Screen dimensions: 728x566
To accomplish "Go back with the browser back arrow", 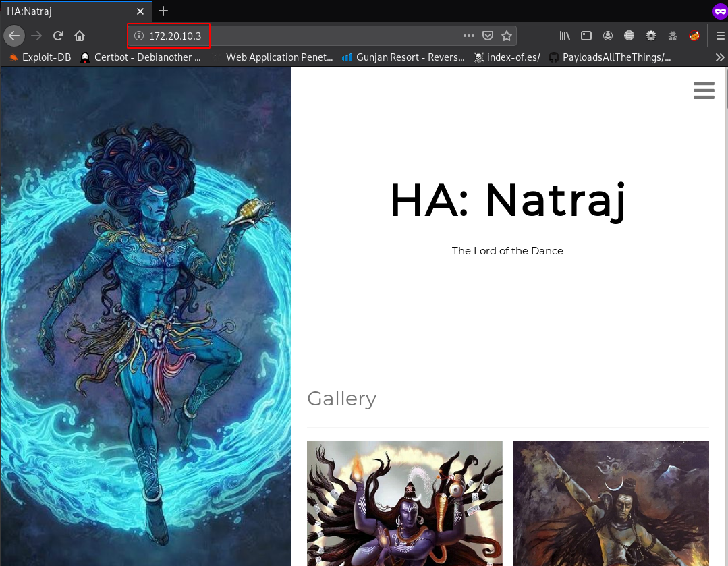I will pos(14,36).
